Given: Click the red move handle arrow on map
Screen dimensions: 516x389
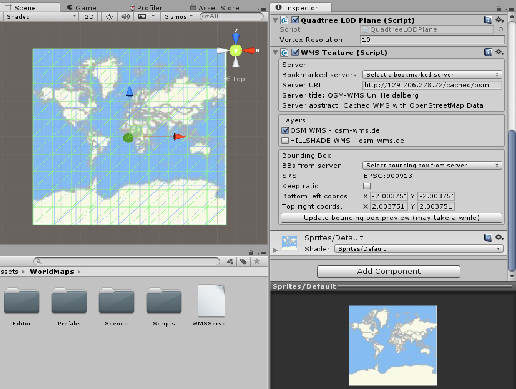Looking at the screenshot, I should point(179,136).
